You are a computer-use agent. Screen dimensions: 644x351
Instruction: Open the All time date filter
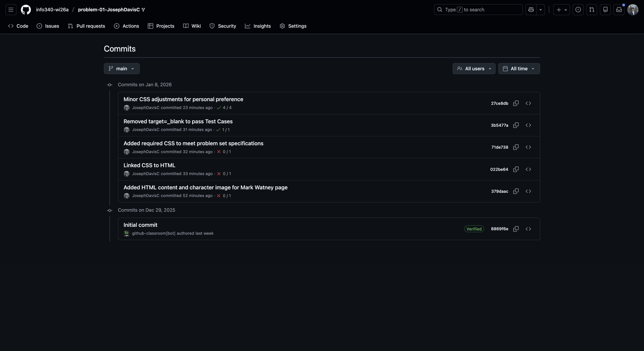[x=519, y=69]
